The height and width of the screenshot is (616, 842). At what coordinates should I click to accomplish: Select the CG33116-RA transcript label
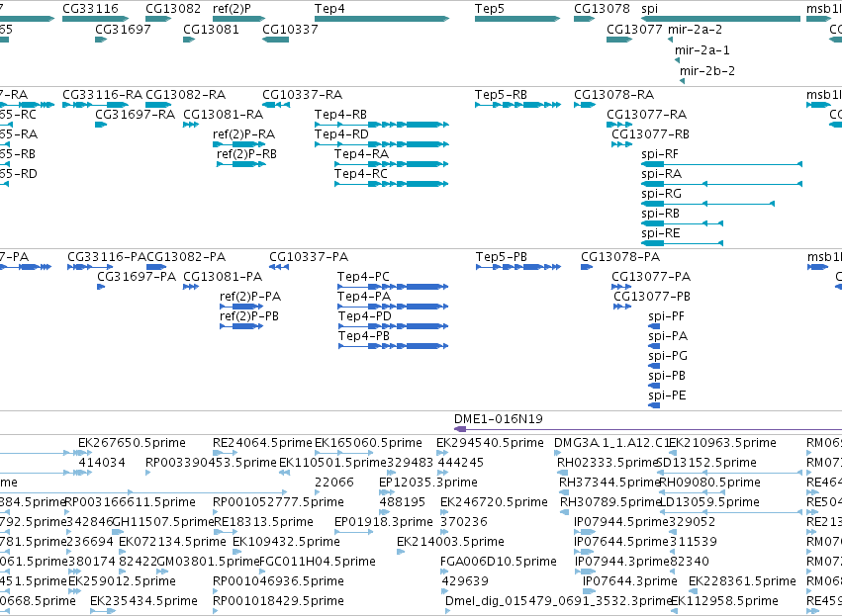point(103,95)
